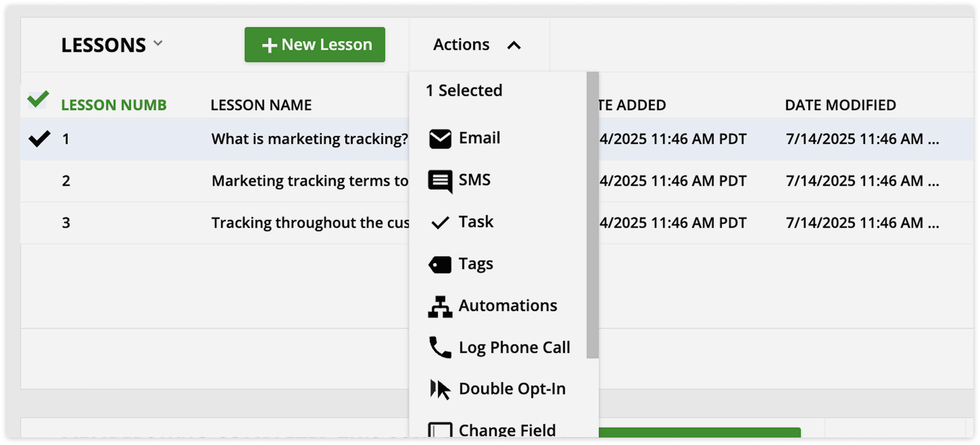This screenshot has height=445, width=980.
Task: Click the Actions menu scrollbar
Action: 592,215
